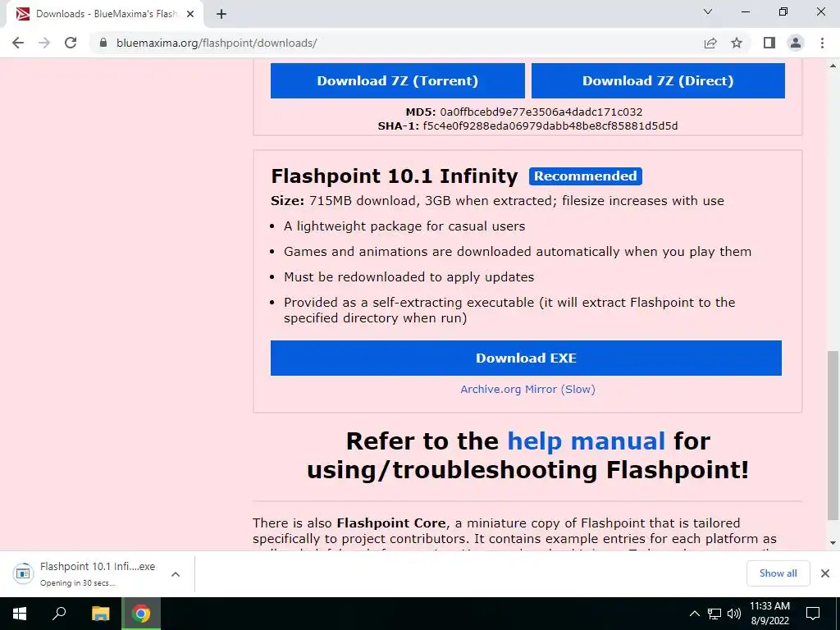840x630 pixels.
Task: Close the Downloads BlueMaxima tab
Action: tap(190, 14)
